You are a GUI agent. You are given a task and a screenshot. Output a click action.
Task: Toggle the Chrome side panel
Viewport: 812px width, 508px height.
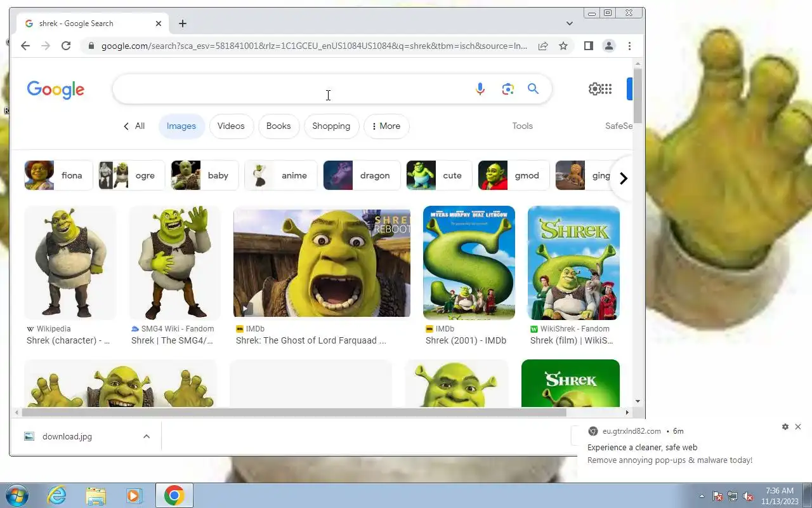click(x=588, y=46)
